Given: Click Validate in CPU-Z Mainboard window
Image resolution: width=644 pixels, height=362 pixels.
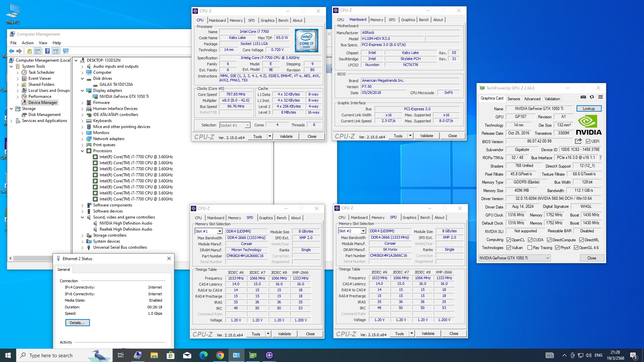Looking at the screenshot, I should tap(427, 136).
